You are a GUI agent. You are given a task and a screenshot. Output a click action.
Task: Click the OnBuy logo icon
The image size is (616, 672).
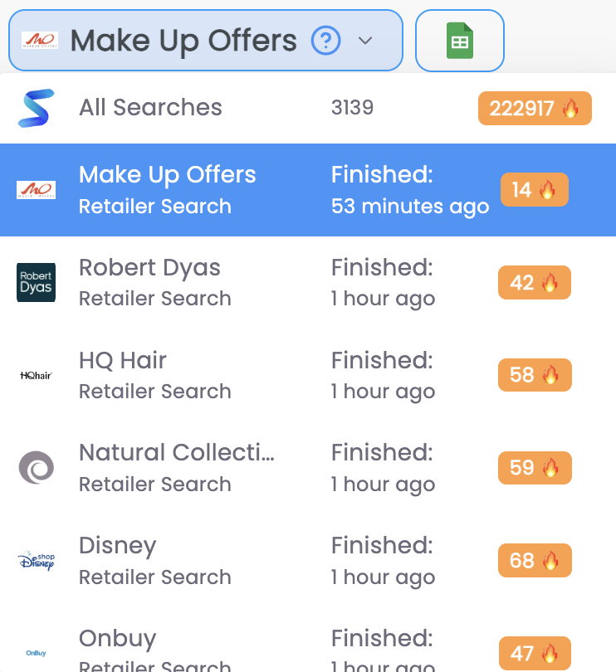[x=36, y=653]
